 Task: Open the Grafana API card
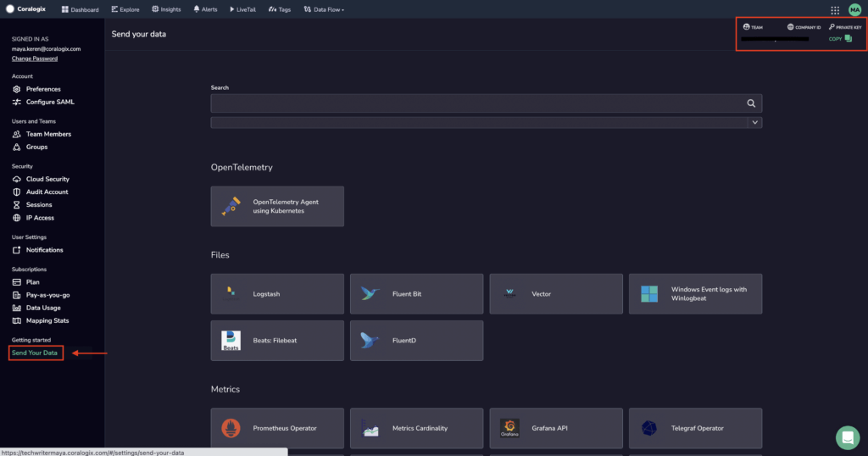pyautogui.click(x=556, y=428)
